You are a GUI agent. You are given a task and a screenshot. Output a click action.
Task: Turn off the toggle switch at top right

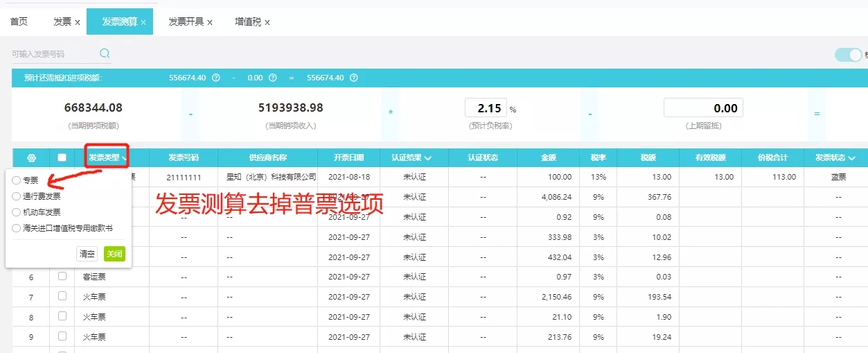(848, 55)
